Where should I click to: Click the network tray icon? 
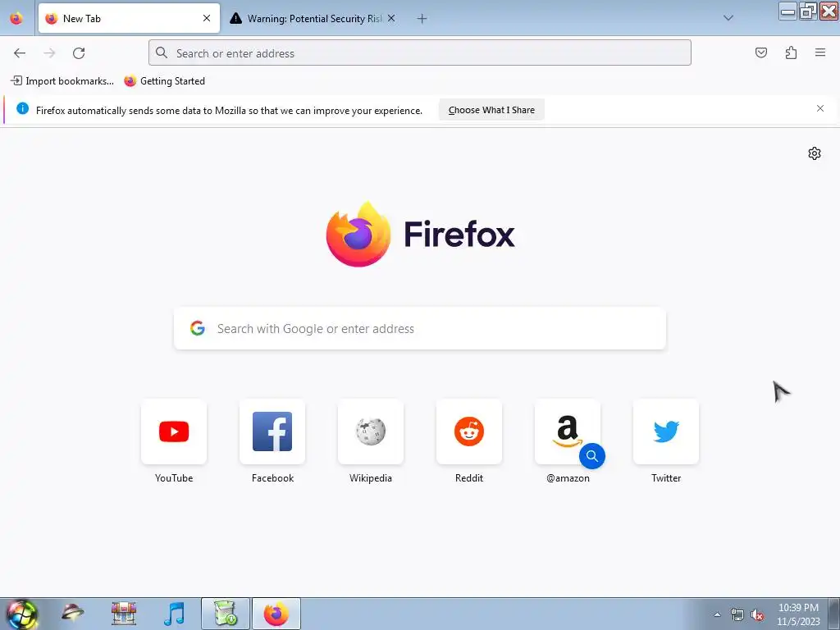[737, 615]
